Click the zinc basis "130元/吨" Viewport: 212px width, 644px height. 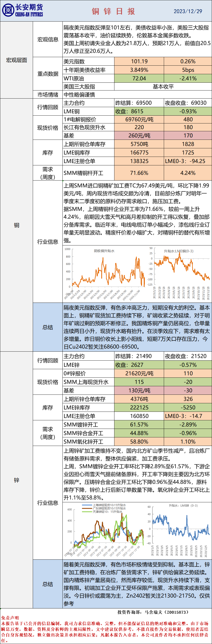pos(139,390)
